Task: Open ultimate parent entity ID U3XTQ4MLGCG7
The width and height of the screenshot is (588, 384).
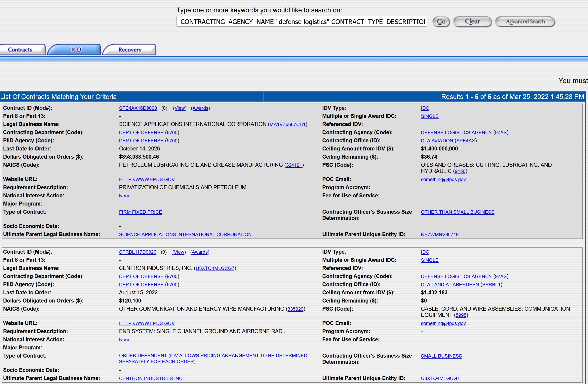Action: pos(440,378)
